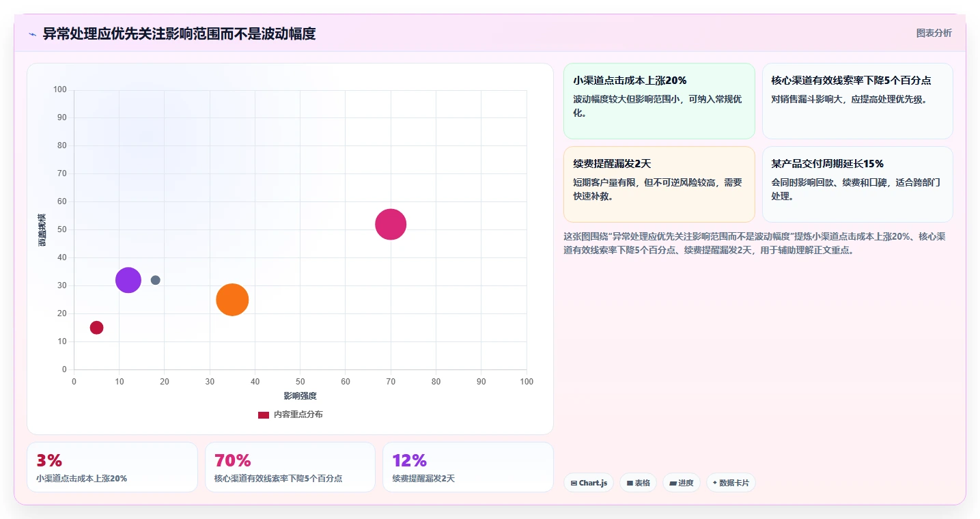Click the title 异常处理应优先关注影响范围而不是波动幅度
The height and width of the screenshot is (519, 980).
pos(179,33)
